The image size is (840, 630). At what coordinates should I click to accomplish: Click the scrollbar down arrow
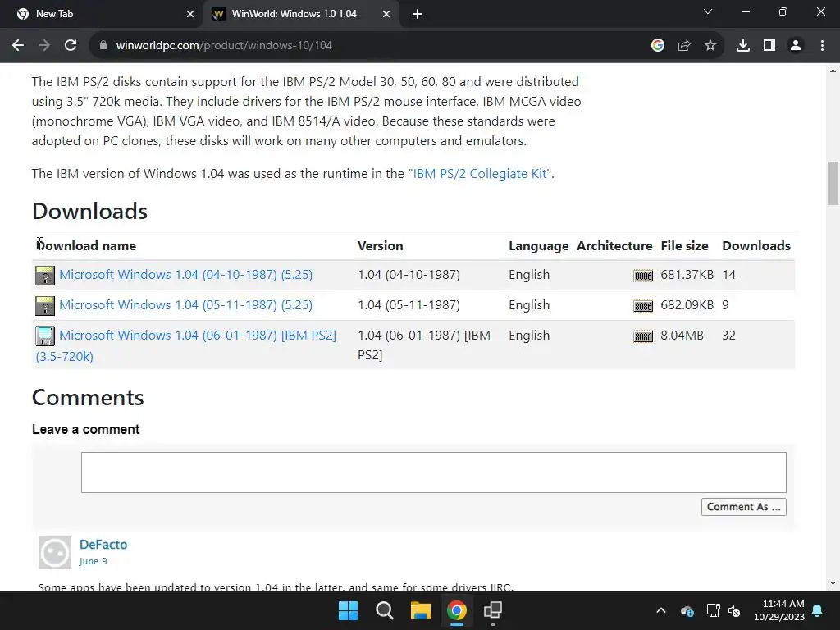(833, 583)
